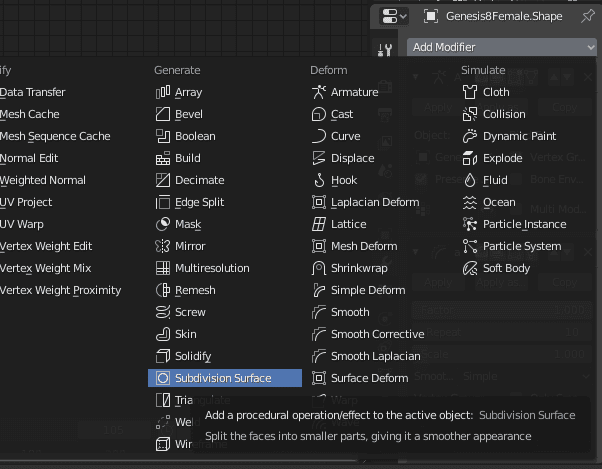The width and height of the screenshot is (602, 469).
Task: Click the Genesis8Female.Shape object name
Action: [x=504, y=16]
